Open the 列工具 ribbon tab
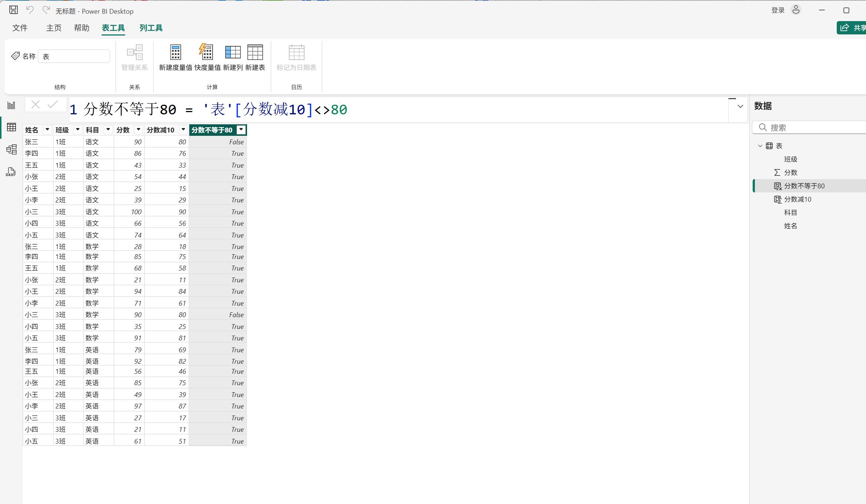Viewport: 866px width, 504px height. point(151,28)
